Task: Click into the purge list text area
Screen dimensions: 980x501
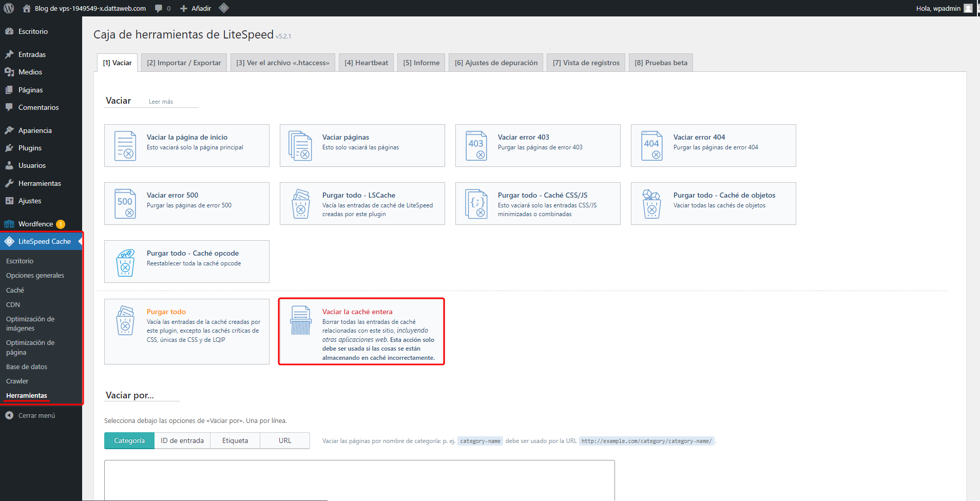Action: [x=359, y=480]
